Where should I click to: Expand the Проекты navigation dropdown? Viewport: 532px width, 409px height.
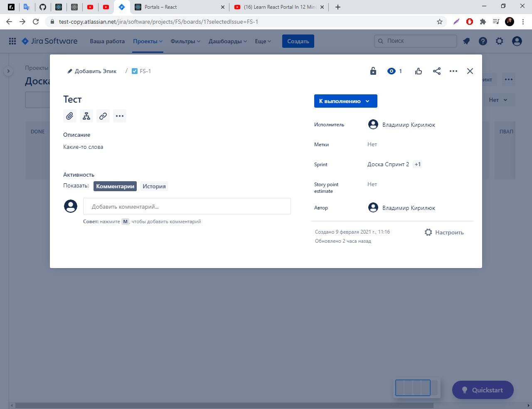click(x=148, y=41)
